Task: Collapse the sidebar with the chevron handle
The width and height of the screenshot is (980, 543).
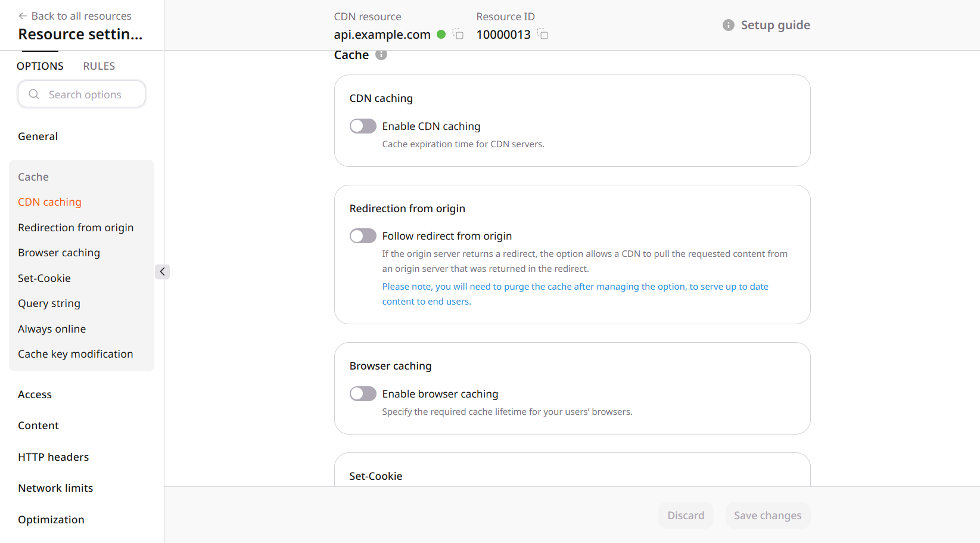Action: pos(162,272)
